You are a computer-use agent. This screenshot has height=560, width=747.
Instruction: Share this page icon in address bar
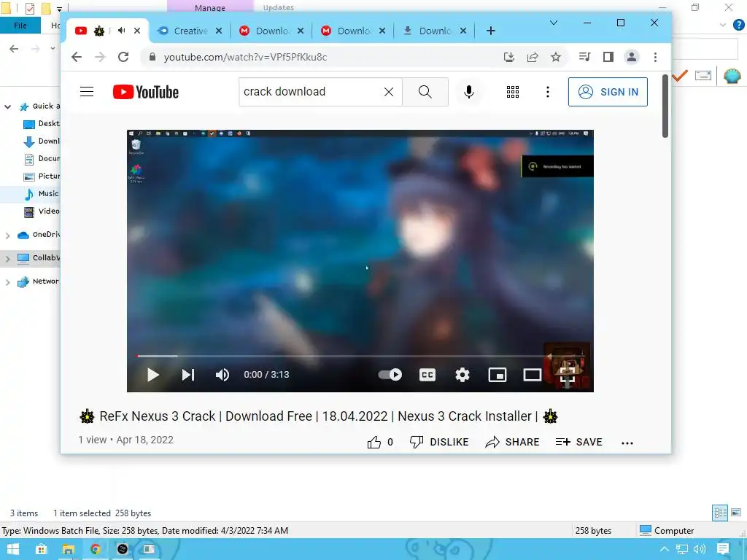point(532,57)
